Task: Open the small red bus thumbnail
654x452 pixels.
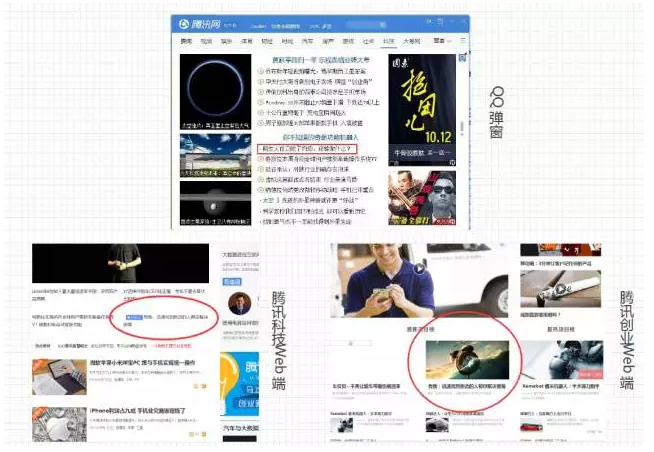Action: pos(531,426)
